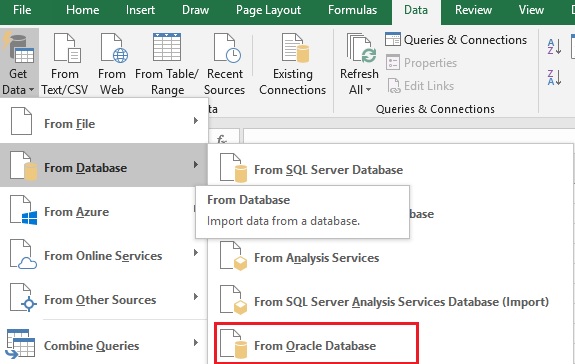Open the Combine Queries submenu
Image resolution: width=575 pixels, height=364 pixels.
pyautogui.click(x=104, y=343)
